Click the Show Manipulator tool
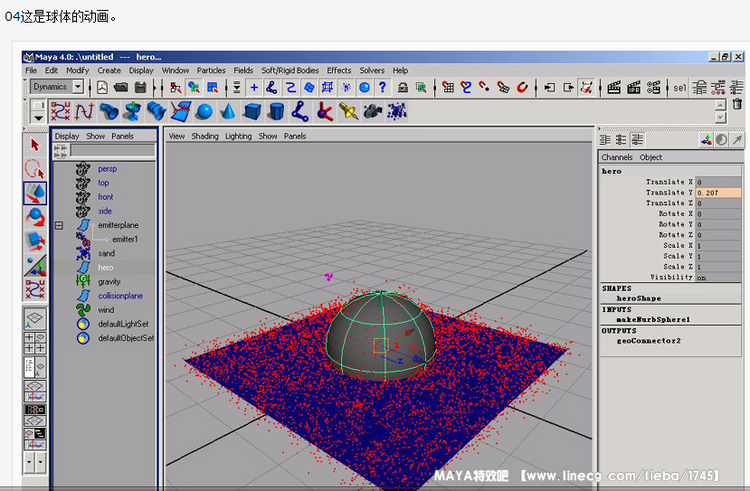 pyautogui.click(x=35, y=266)
